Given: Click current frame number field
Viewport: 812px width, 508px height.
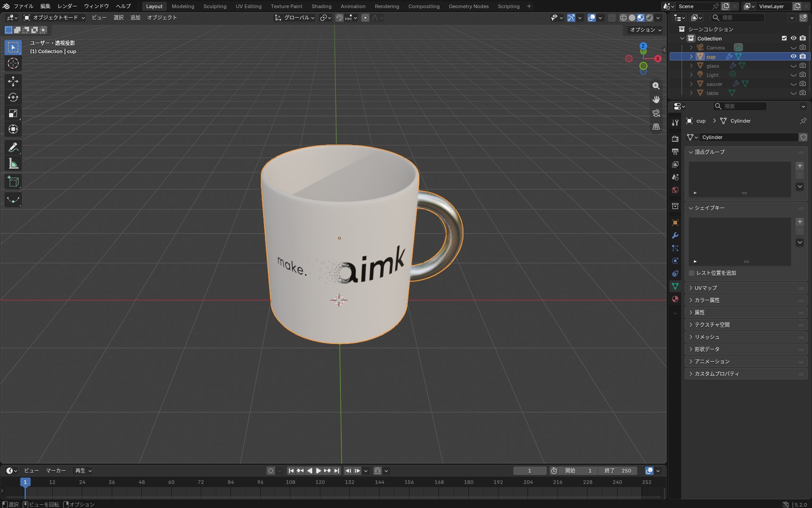Looking at the screenshot, I should [x=530, y=471].
